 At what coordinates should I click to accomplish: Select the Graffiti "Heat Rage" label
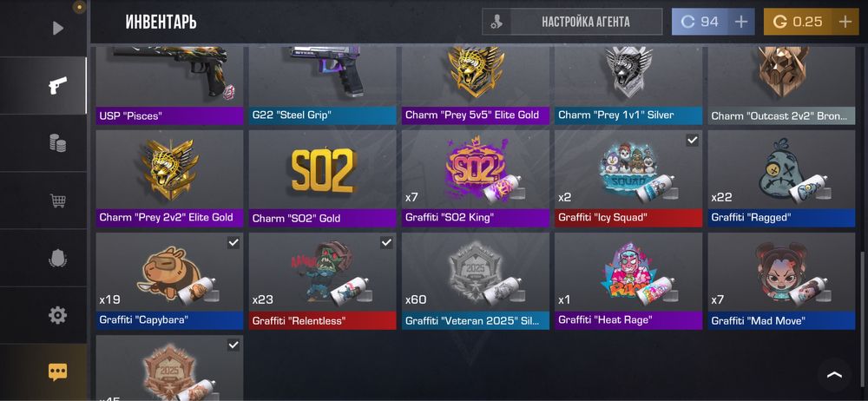pyautogui.click(x=604, y=320)
